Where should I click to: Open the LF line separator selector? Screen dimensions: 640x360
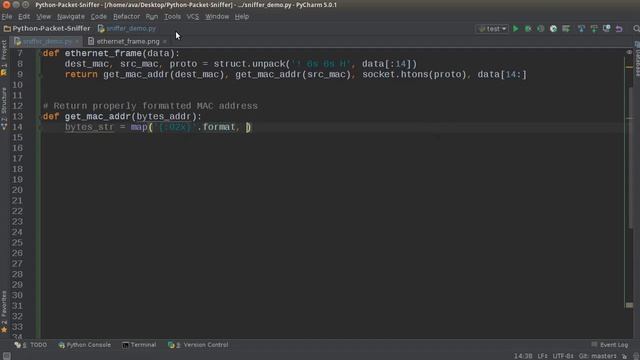542,356
